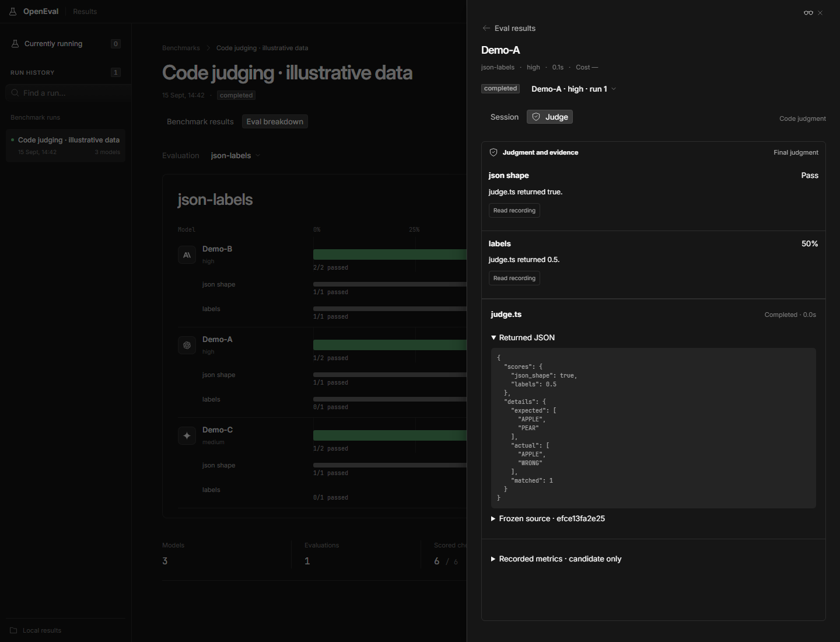Image resolution: width=840 pixels, height=642 pixels.
Task: Click the Demo-B model logo icon
Action: pyautogui.click(x=187, y=255)
